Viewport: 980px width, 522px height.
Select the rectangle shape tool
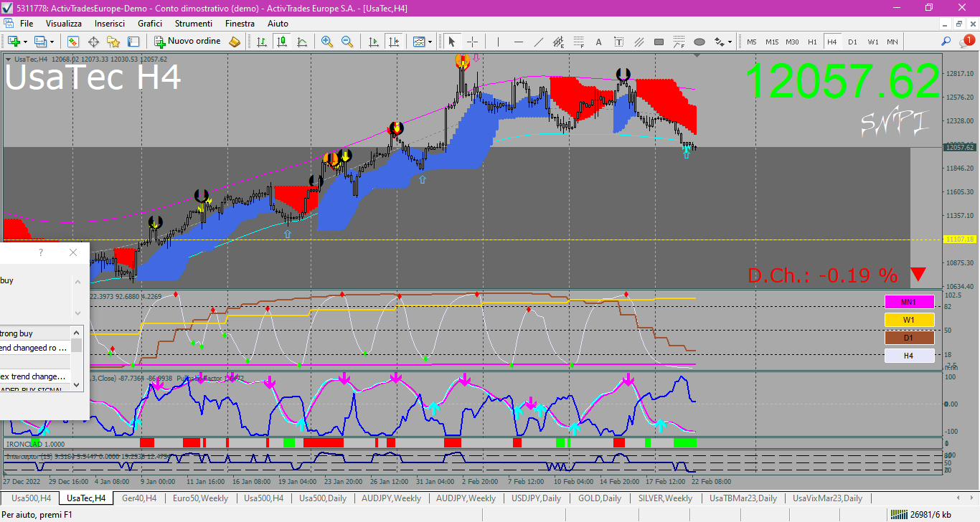tap(659, 42)
